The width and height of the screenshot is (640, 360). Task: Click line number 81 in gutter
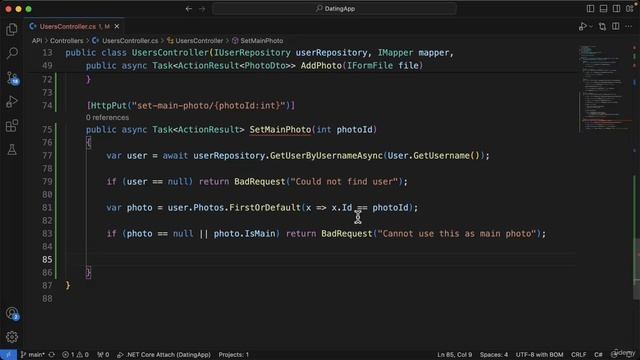47,208
